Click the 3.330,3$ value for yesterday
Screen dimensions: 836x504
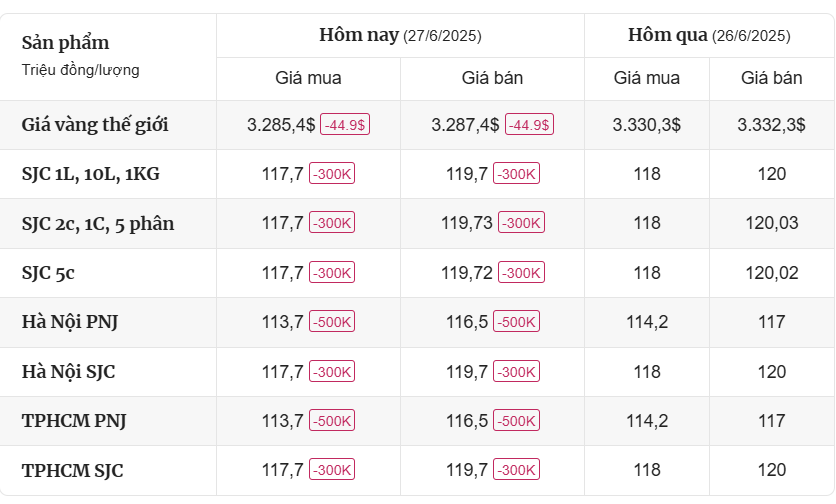(x=647, y=125)
